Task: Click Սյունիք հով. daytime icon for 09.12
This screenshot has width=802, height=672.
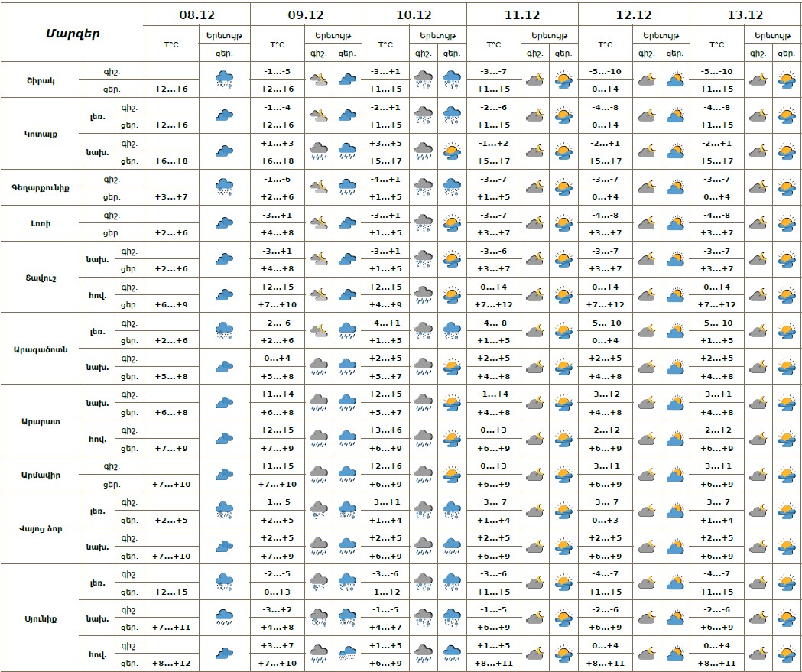Action: click(347, 654)
